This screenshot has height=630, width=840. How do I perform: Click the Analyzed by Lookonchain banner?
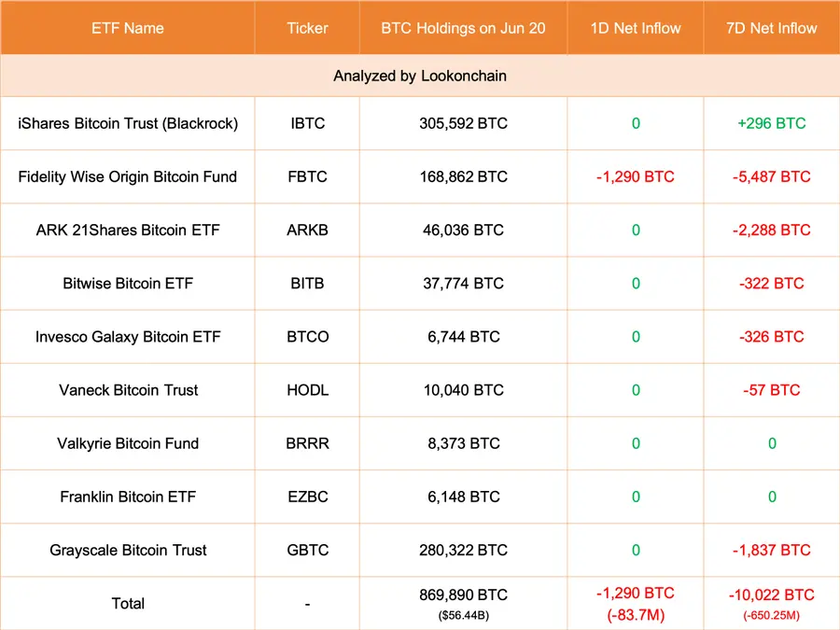(420, 77)
